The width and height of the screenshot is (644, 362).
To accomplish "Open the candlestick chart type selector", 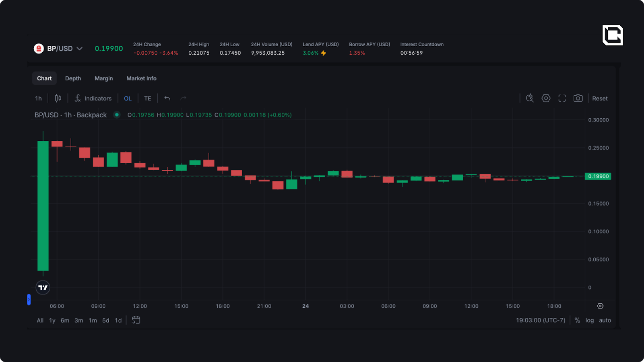I will coord(58,98).
